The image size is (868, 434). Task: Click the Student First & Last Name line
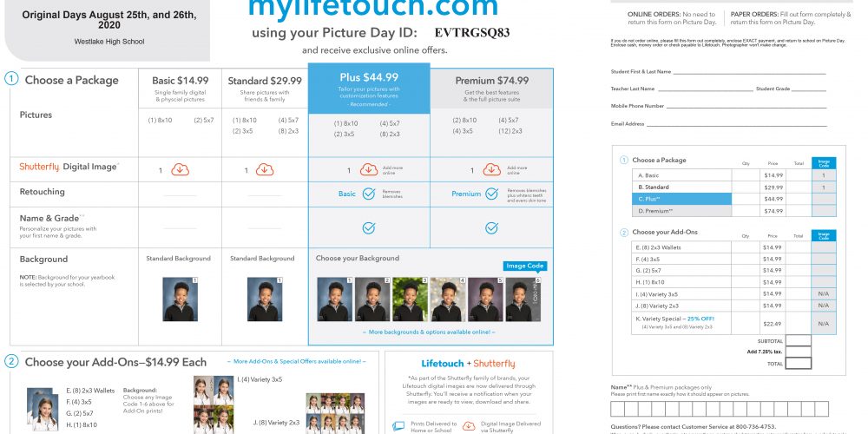coord(750,71)
